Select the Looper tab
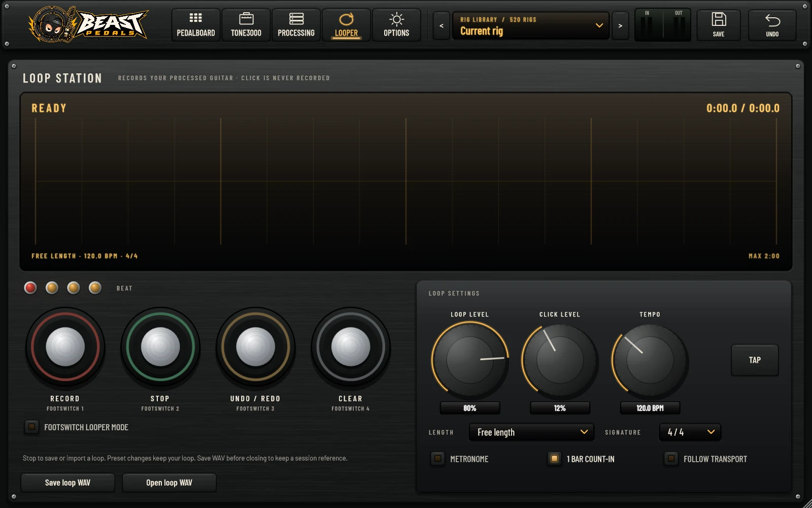812x508 pixels. [346, 25]
